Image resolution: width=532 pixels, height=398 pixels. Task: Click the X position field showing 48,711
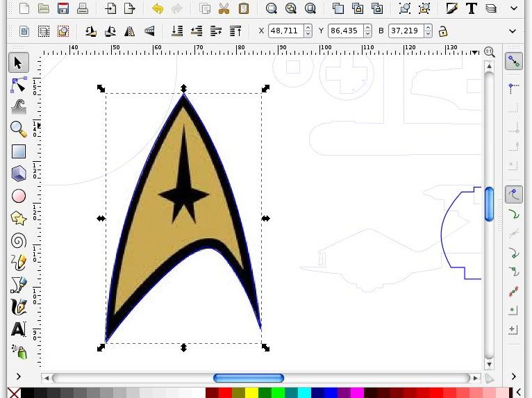(x=286, y=31)
